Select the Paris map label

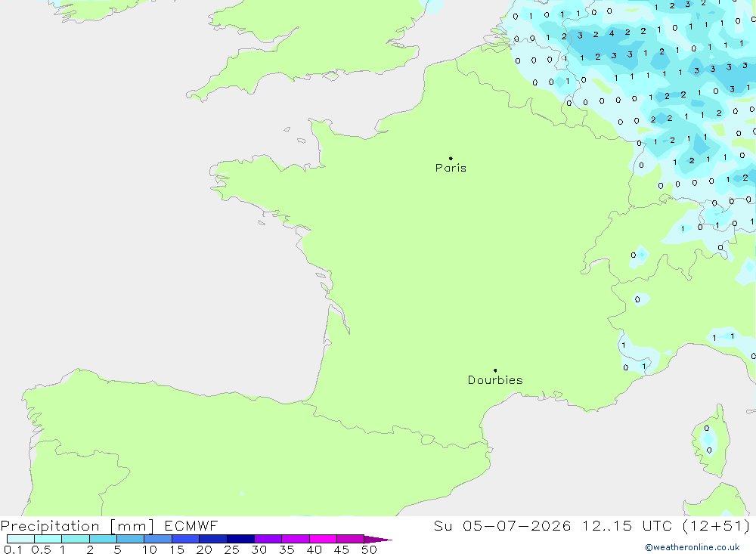(451, 168)
